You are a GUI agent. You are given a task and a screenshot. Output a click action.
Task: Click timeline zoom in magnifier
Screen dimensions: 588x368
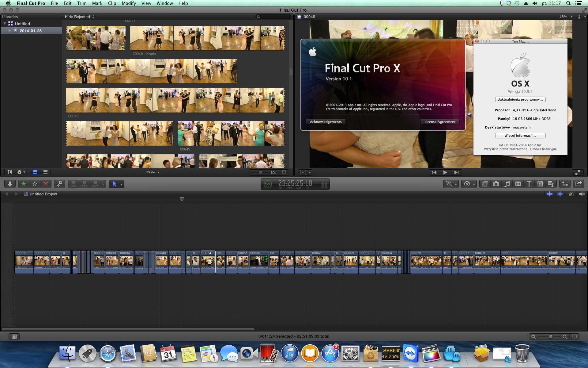tap(565, 336)
